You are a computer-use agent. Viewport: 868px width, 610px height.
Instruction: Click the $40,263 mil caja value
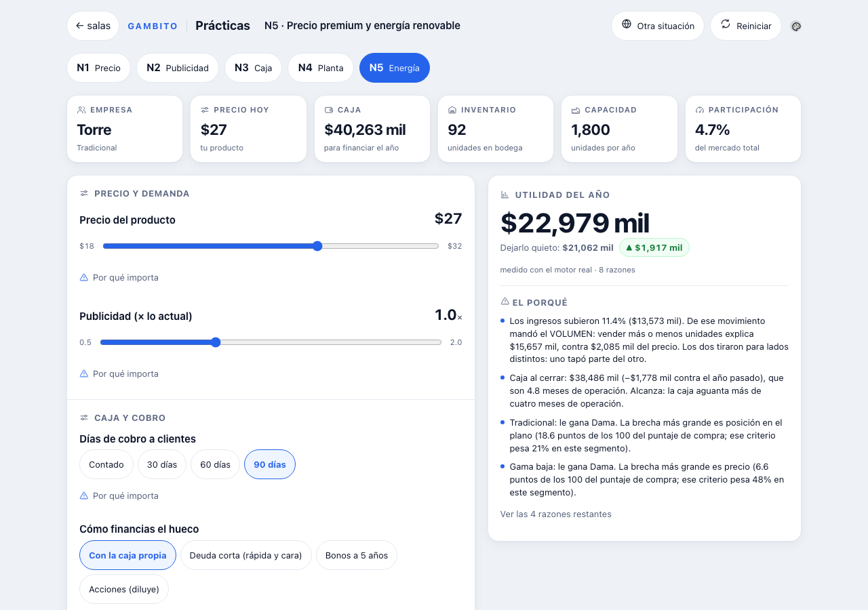[366, 129]
